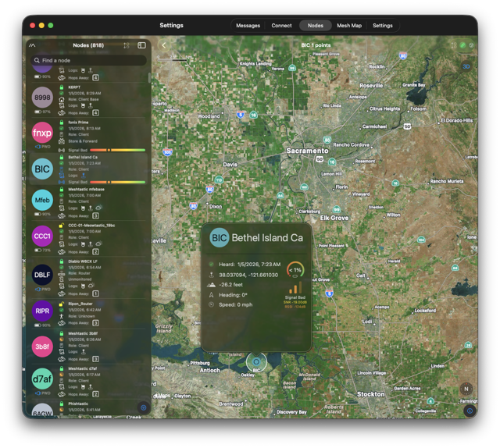Switch to the Messages tab
The height and width of the screenshot is (448, 500).
coord(248,26)
